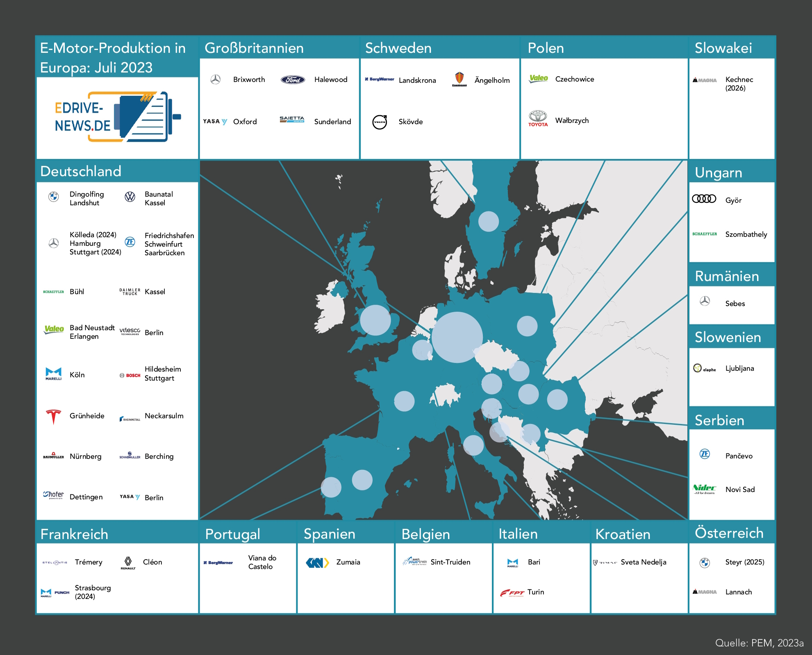Viewport: 812px width, 655px height.
Task: Click the 'Friedrichshafen' location text
Action: point(169,236)
